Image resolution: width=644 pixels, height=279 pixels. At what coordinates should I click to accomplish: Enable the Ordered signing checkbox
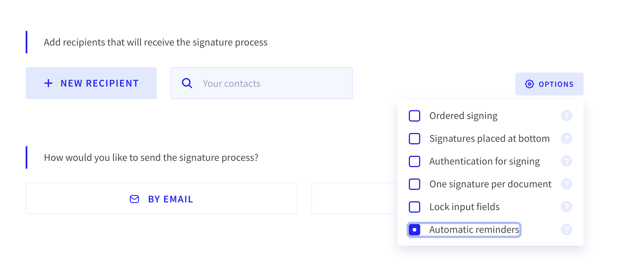click(415, 116)
